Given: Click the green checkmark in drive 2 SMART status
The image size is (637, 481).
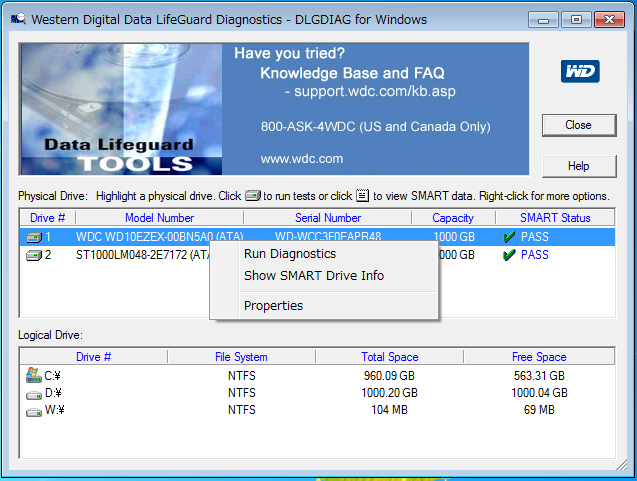Looking at the screenshot, I should coord(509,255).
